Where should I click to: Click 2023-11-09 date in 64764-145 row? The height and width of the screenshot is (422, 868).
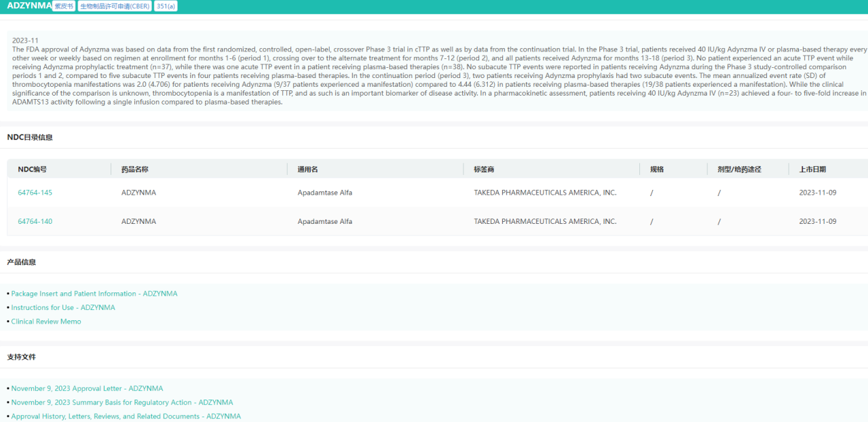[818, 193]
